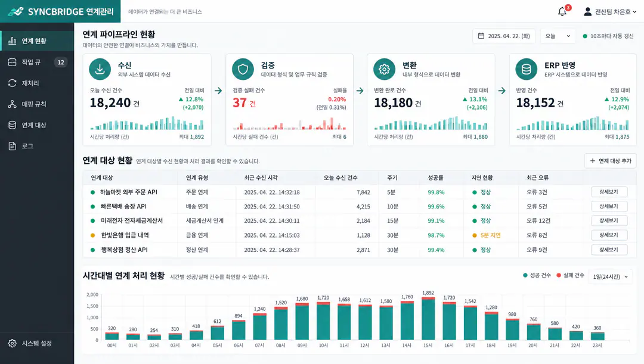
Task: Click 상세보기 for 빠른택배 송장 API
Action: pyautogui.click(x=609, y=206)
